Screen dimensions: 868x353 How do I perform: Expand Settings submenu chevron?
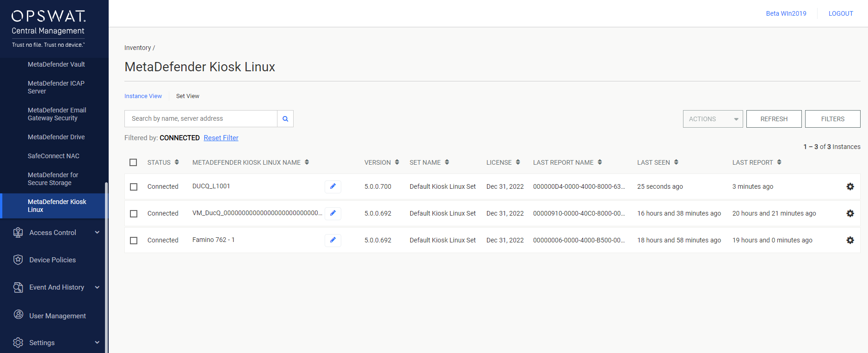click(97, 342)
